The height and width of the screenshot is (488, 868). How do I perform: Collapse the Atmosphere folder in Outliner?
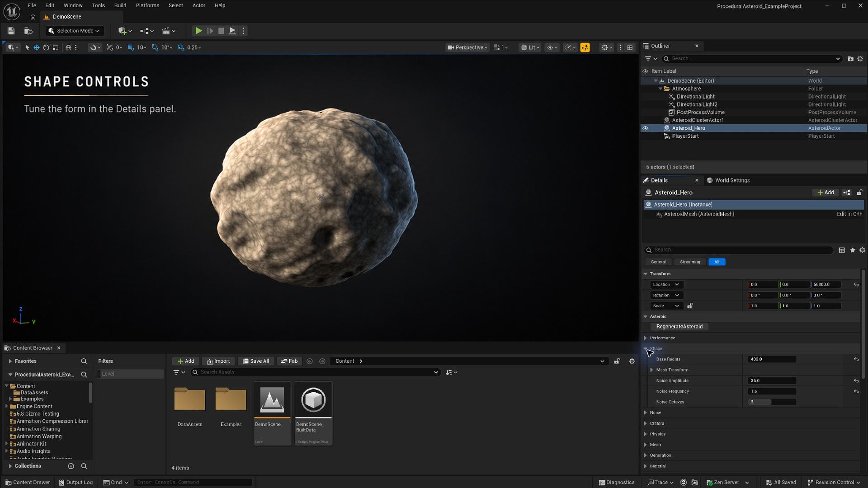click(x=660, y=89)
